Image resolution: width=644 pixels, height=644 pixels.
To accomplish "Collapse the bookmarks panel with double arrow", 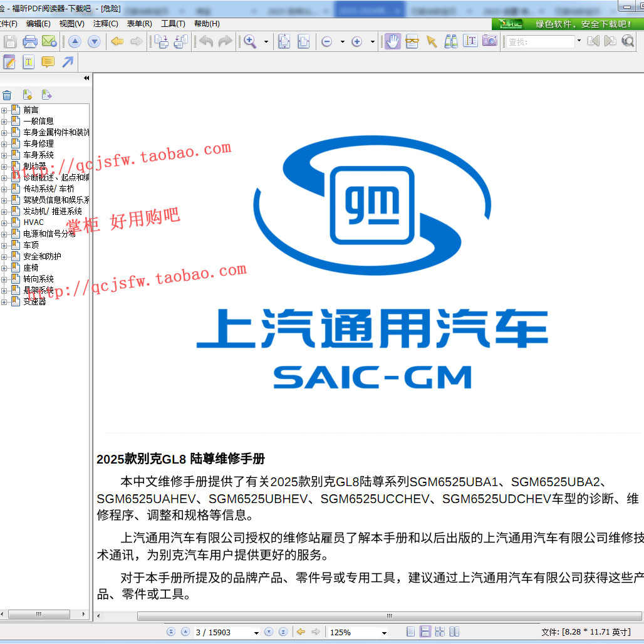I will (x=86, y=78).
